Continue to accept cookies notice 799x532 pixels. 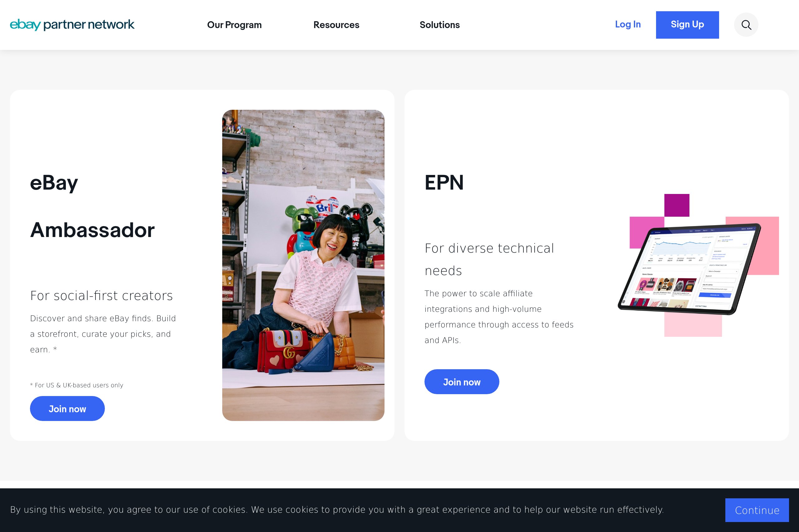coord(757,510)
